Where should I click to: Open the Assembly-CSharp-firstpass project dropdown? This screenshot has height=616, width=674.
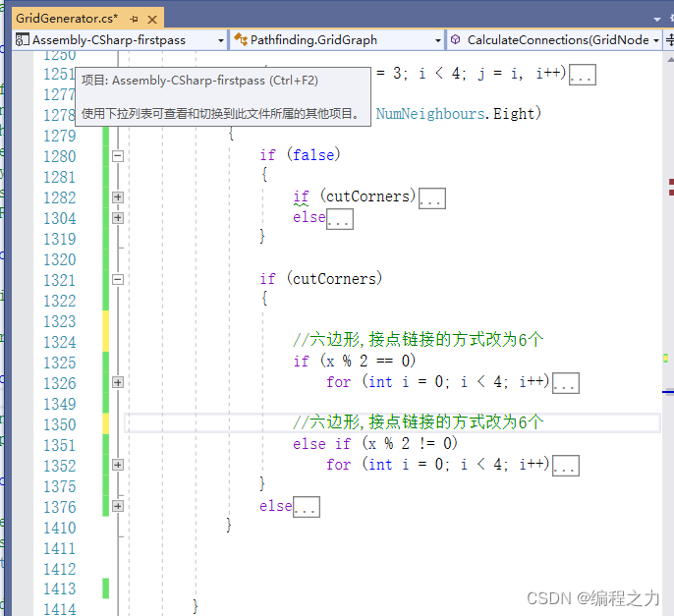tap(221, 40)
